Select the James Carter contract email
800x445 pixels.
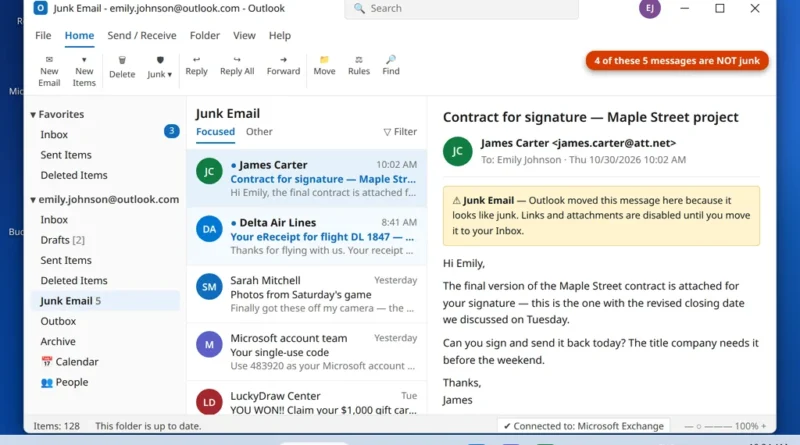pos(307,178)
